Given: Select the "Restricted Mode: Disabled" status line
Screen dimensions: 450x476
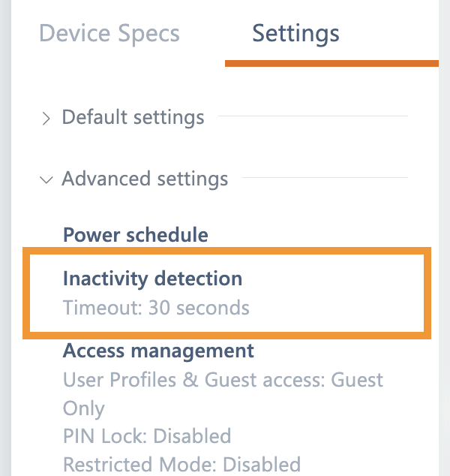Looking at the screenshot, I should pyautogui.click(x=181, y=464).
